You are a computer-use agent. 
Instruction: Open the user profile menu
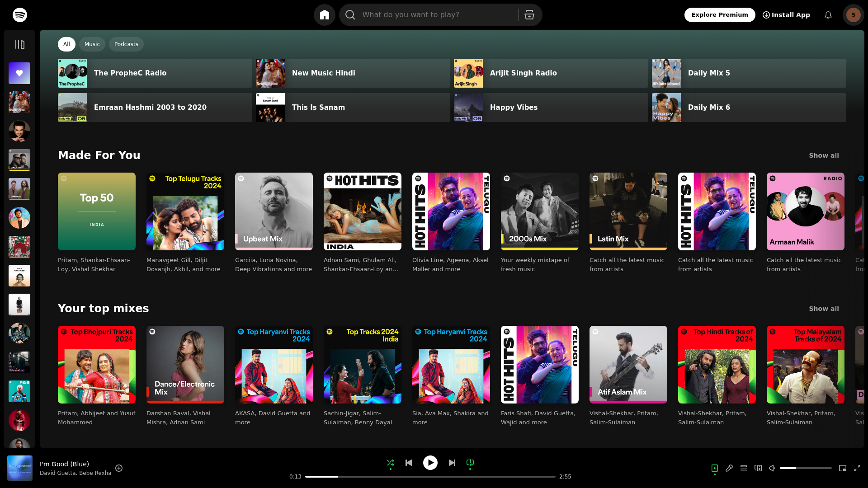854,15
